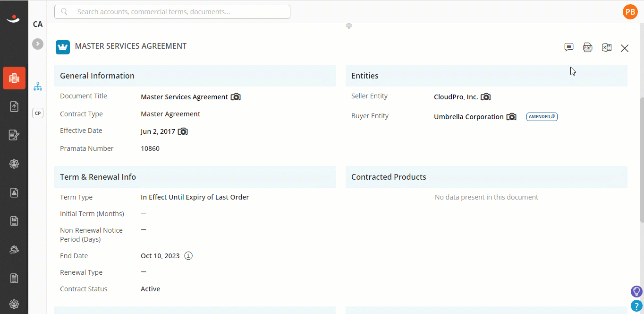The image size is (644, 314).
Task: Open the question mark help icon
Action: coord(637,306)
